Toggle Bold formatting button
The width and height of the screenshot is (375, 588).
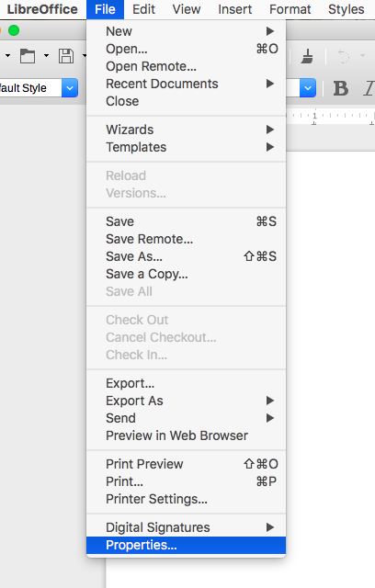coord(340,88)
